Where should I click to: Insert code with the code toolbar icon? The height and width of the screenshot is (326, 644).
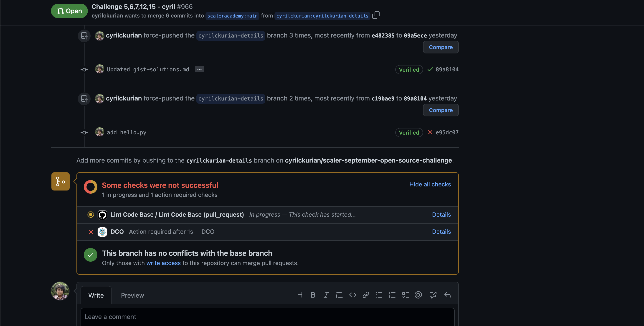(353, 295)
